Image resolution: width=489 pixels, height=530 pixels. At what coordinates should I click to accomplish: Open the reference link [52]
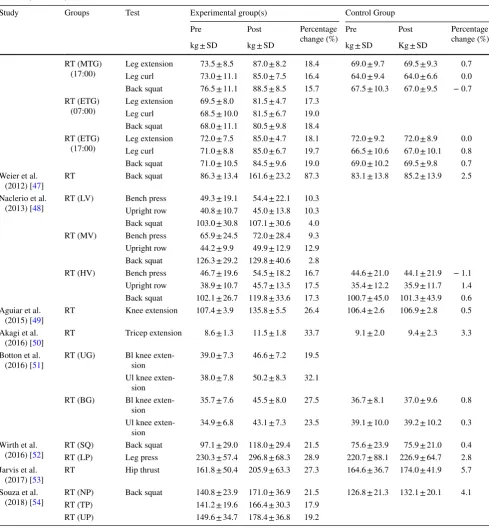tap(37, 455)
